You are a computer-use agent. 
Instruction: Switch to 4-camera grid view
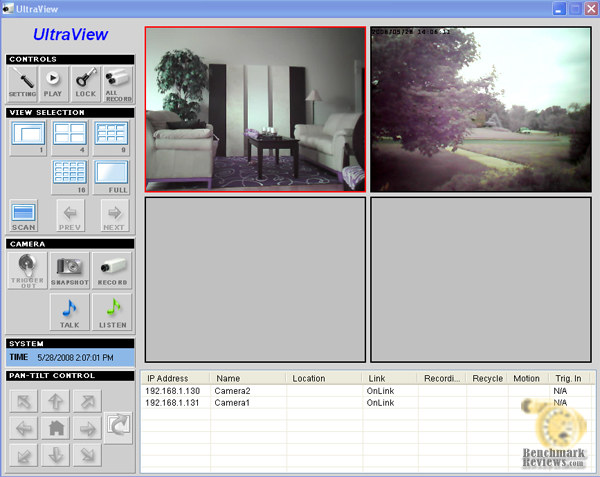(68, 137)
